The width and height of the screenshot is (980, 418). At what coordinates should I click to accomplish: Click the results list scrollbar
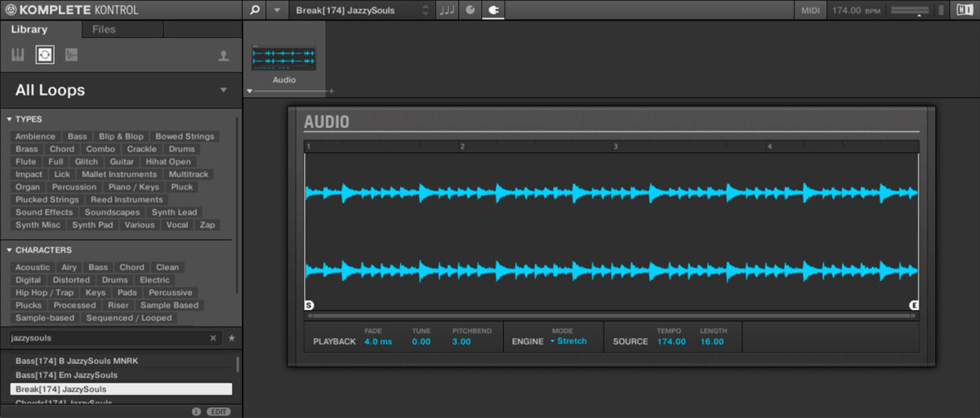tap(238, 364)
